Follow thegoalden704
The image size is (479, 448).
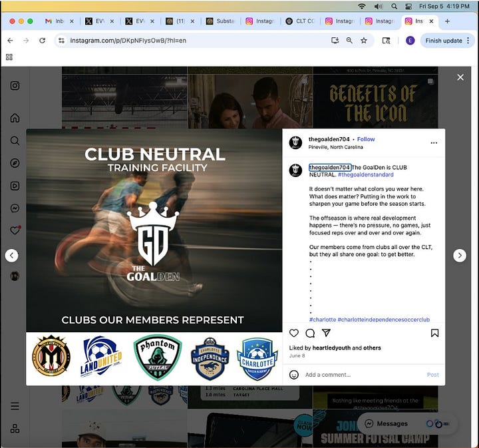(366, 139)
